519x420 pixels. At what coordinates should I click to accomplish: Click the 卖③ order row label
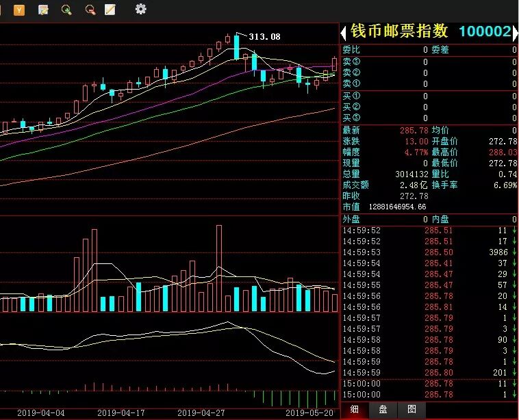click(351, 62)
